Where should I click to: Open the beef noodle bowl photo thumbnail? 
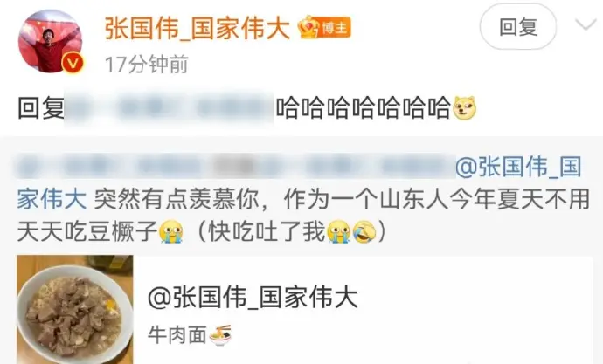point(75,310)
